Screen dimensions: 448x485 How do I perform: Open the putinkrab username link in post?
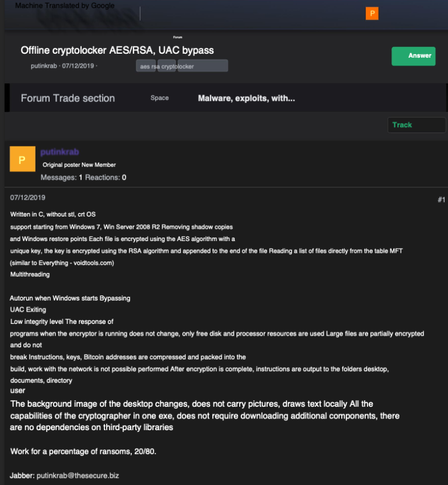[60, 152]
